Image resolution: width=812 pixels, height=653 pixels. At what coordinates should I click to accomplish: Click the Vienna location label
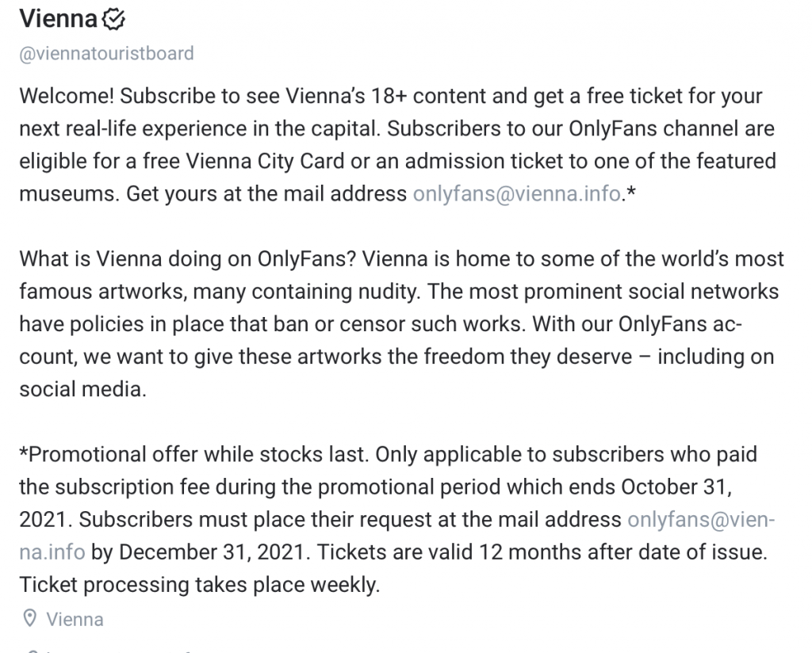coord(75,620)
